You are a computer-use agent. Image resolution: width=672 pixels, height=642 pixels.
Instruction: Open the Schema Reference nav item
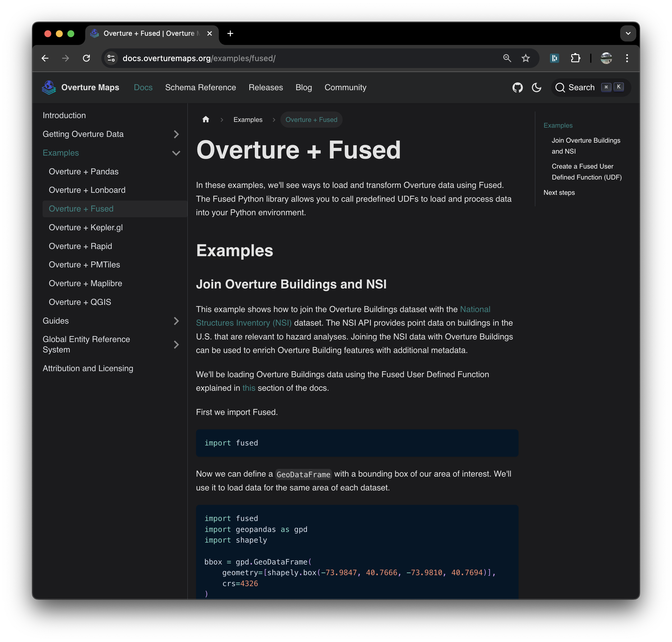200,88
